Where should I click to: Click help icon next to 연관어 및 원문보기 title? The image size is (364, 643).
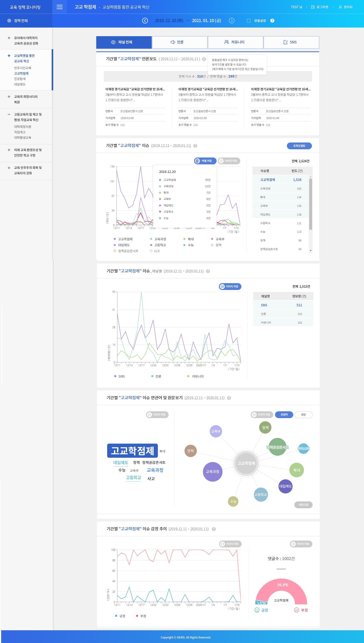pyautogui.click(x=229, y=398)
